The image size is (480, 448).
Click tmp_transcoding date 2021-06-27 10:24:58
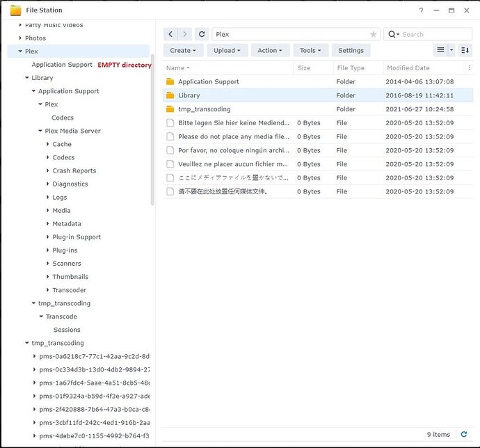pos(419,109)
